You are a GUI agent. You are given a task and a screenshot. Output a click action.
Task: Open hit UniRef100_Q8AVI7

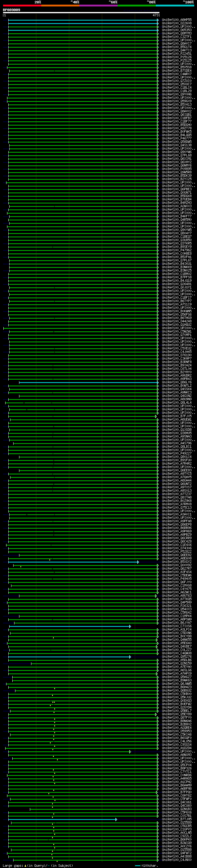177,43
